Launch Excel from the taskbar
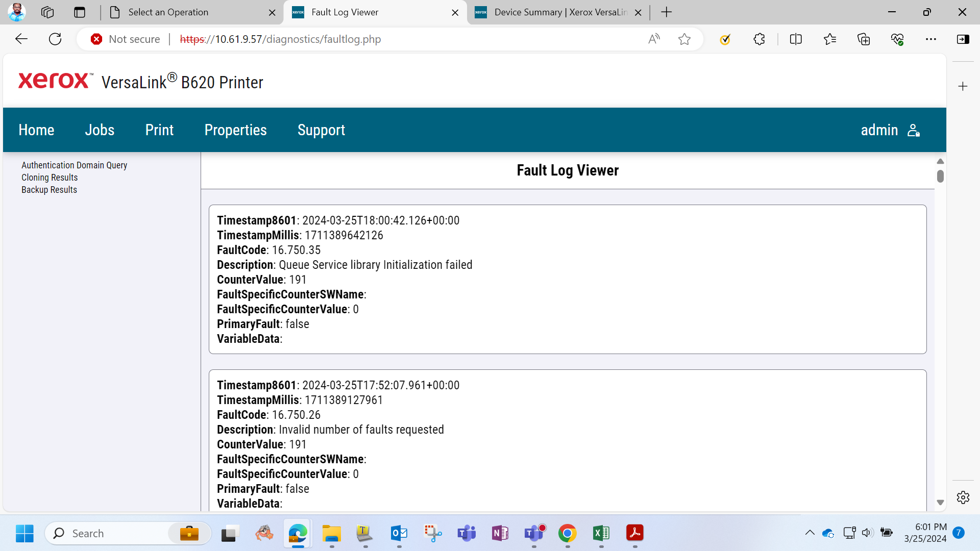 pyautogui.click(x=601, y=533)
